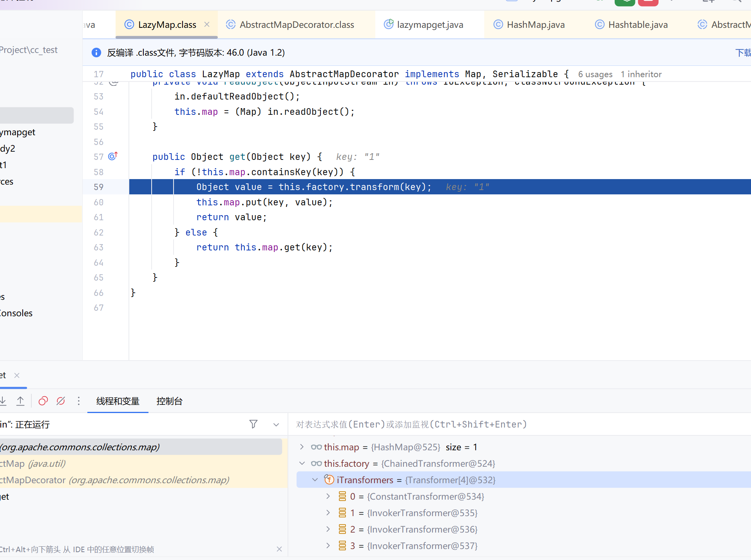This screenshot has width=751, height=560.
Task: Click array element icon for index 0
Action: coord(342,496)
